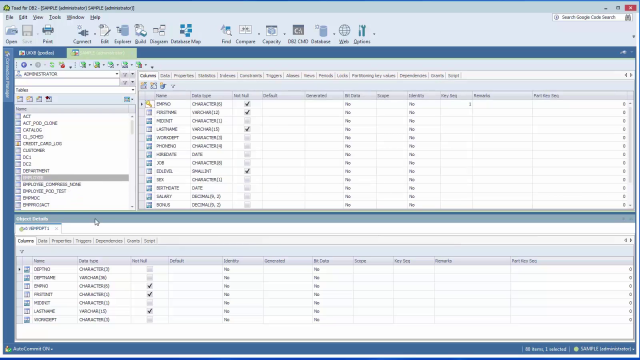Switch to the Dependencies tab in Object Details

[109, 241]
